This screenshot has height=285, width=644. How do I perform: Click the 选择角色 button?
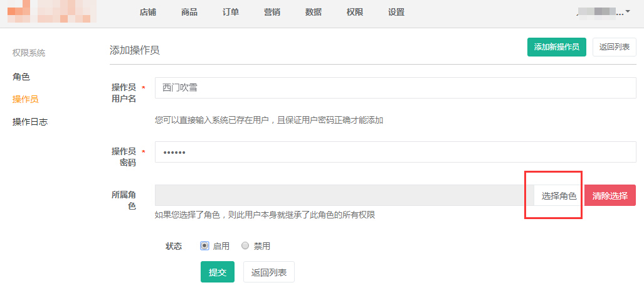559,196
